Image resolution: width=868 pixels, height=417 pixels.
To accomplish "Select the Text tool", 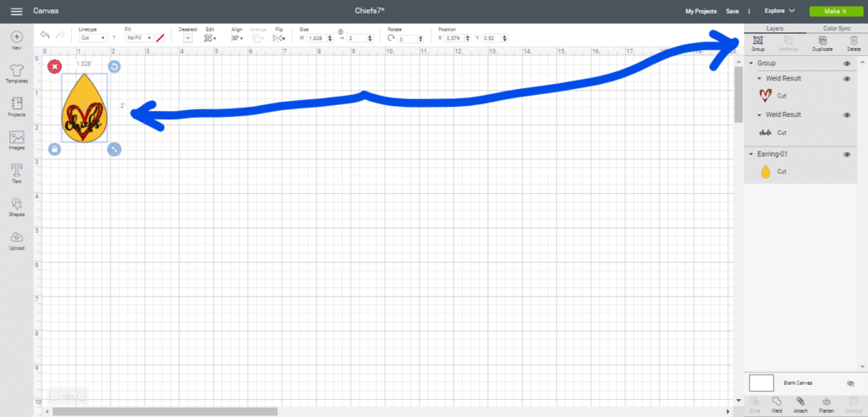I will (16, 174).
